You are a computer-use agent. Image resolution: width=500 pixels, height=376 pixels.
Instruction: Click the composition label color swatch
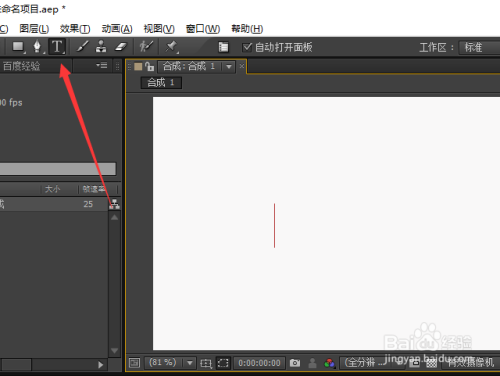coord(138,67)
